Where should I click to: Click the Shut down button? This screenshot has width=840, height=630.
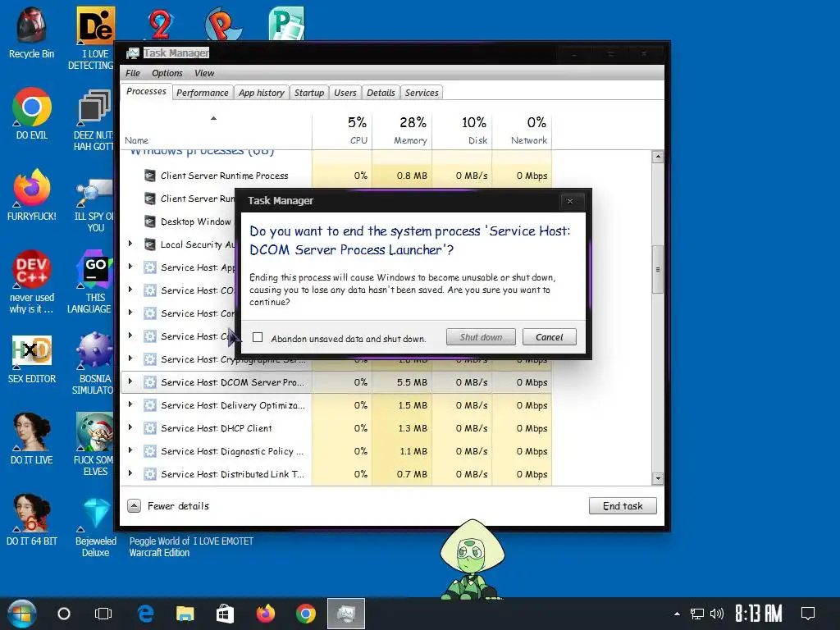point(481,337)
